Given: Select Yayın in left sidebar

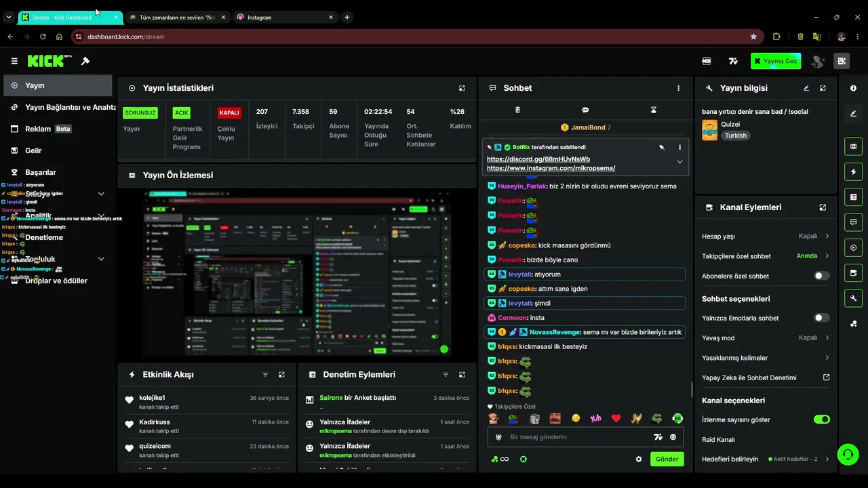Looking at the screenshot, I should (58, 85).
